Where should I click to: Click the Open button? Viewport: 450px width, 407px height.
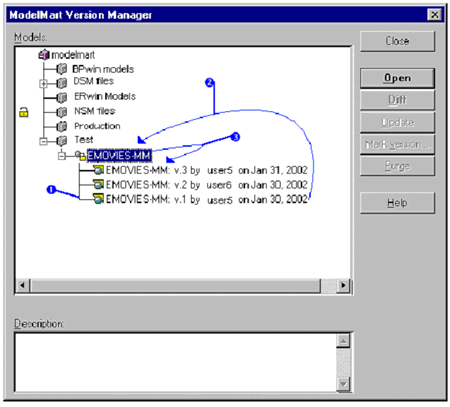(397, 78)
